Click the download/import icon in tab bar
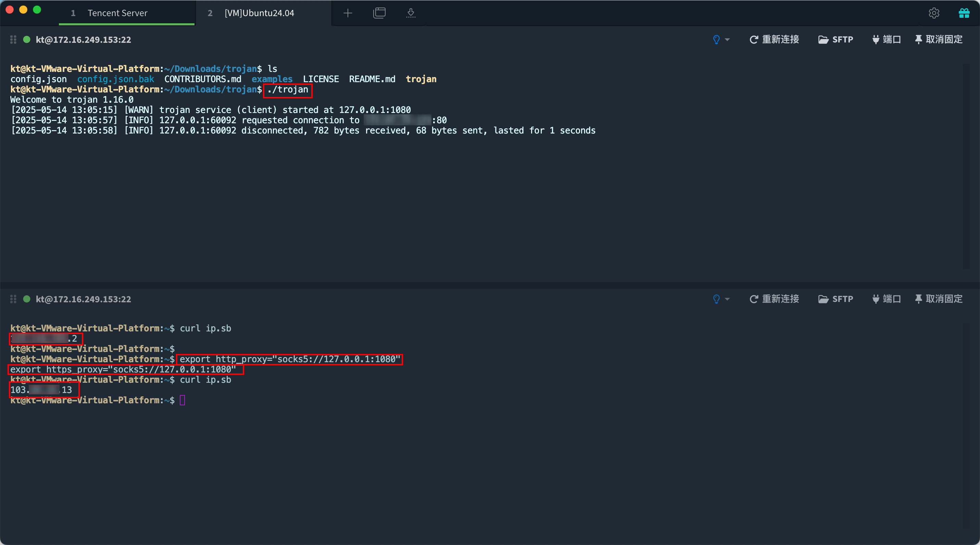This screenshot has width=980, height=545. (411, 13)
